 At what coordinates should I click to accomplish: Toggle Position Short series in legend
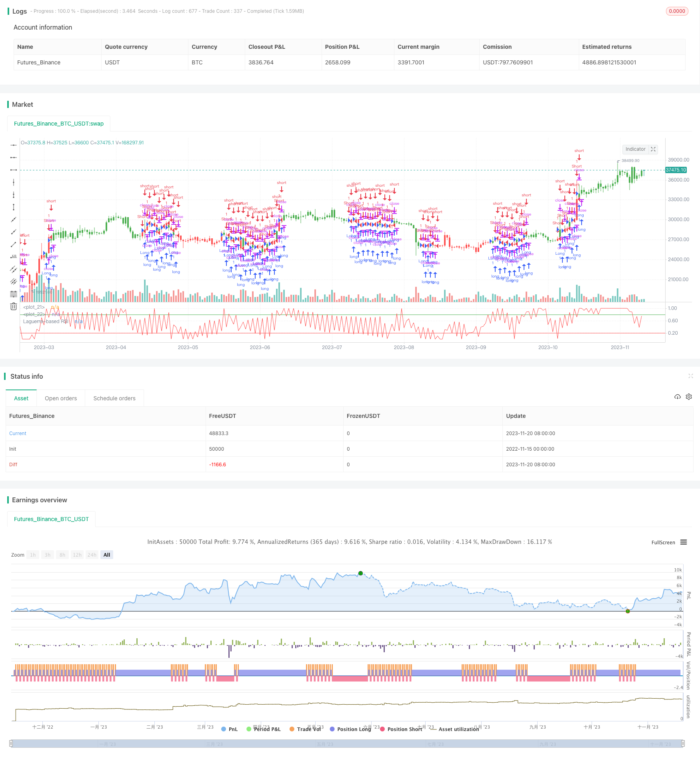click(401, 729)
